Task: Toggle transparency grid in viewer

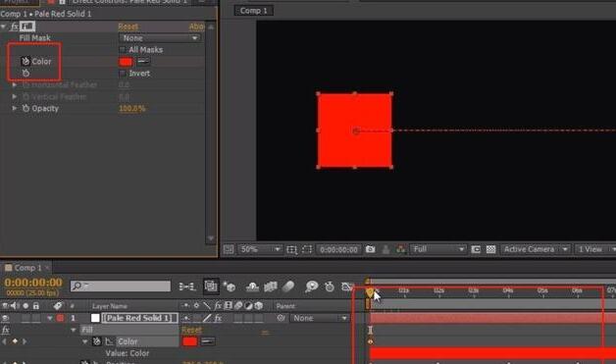Action: click(490, 249)
